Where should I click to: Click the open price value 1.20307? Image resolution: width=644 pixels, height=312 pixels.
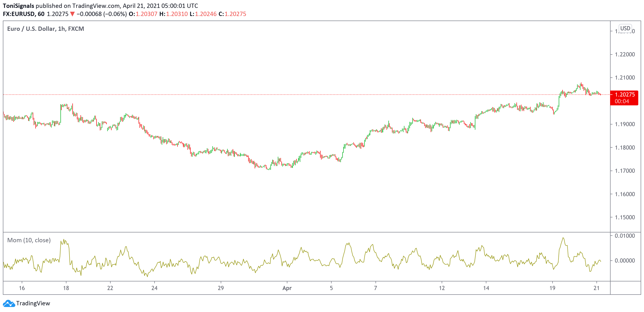(x=146, y=14)
